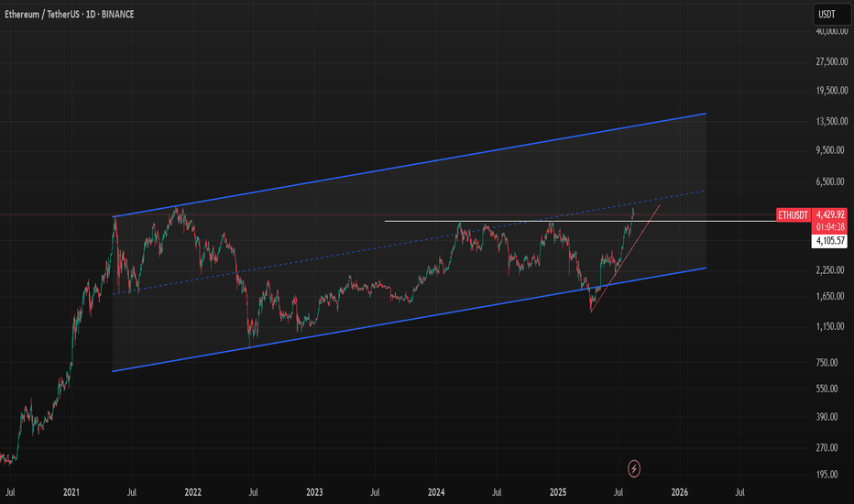Screen dimensions: 854x504
Task: Click the 19,500.00 price axis label
Action: click(832, 91)
